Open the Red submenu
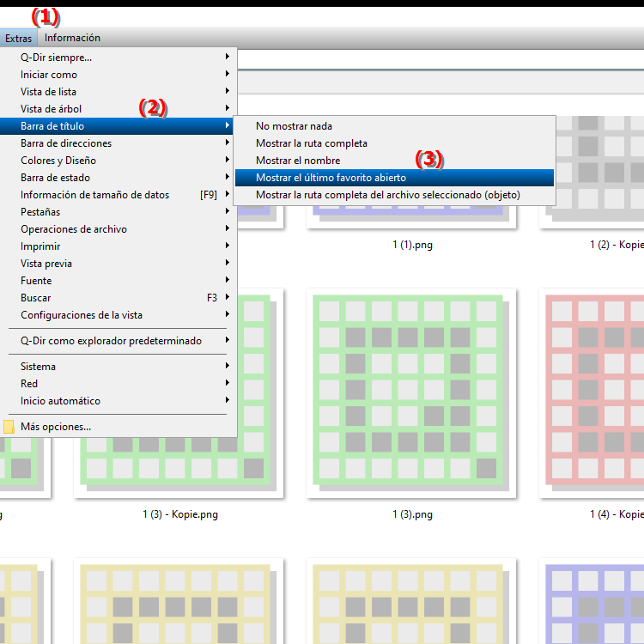Image resolution: width=644 pixels, height=644 pixels. pyautogui.click(x=118, y=384)
